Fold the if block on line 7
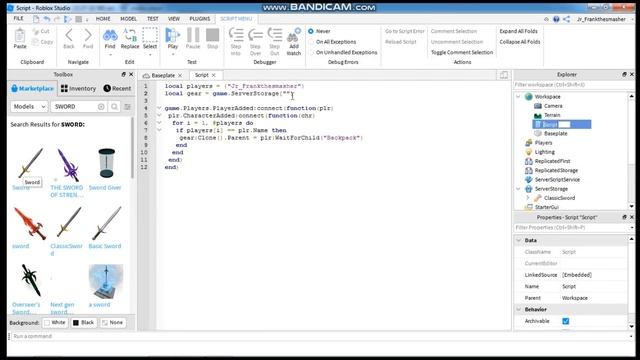The width and height of the screenshot is (640, 360). click(159, 130)
